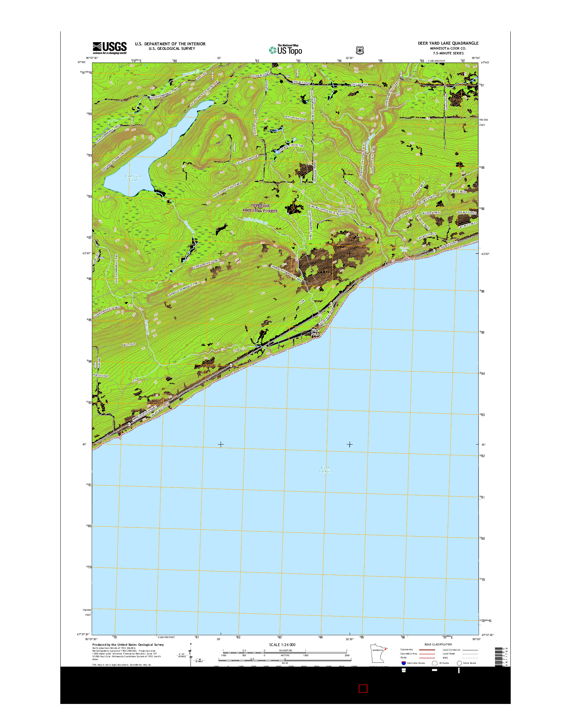Click the "750 000 FEET" grid label
571x728 pixels.
[x=87, y=613]
